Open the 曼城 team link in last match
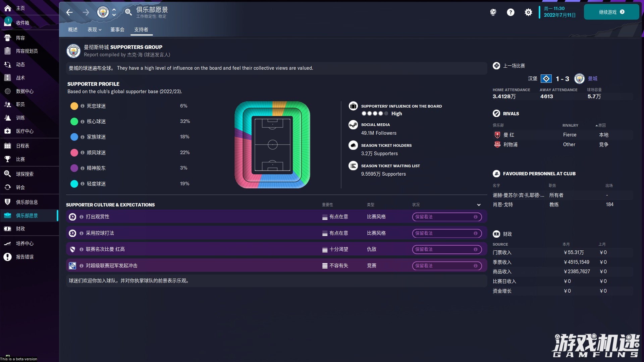 click(592, 78)
